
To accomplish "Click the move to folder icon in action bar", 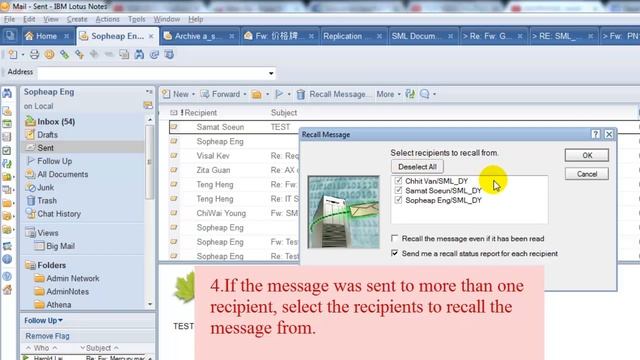I will coord(256,94).
